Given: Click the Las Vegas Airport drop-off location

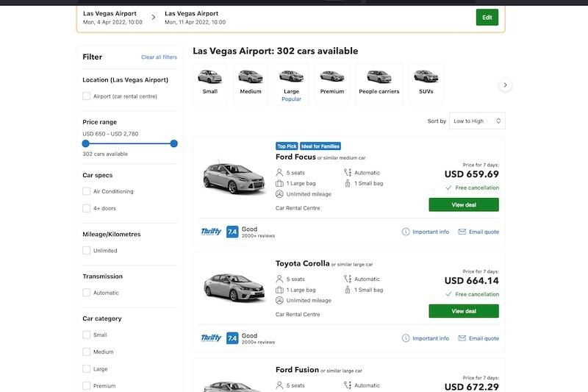Looking at the screenshot, I should (191, 13).
